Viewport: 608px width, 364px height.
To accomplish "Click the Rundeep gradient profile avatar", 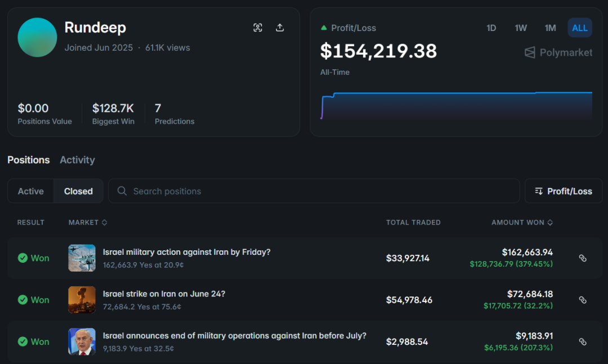I will (37, 37).
